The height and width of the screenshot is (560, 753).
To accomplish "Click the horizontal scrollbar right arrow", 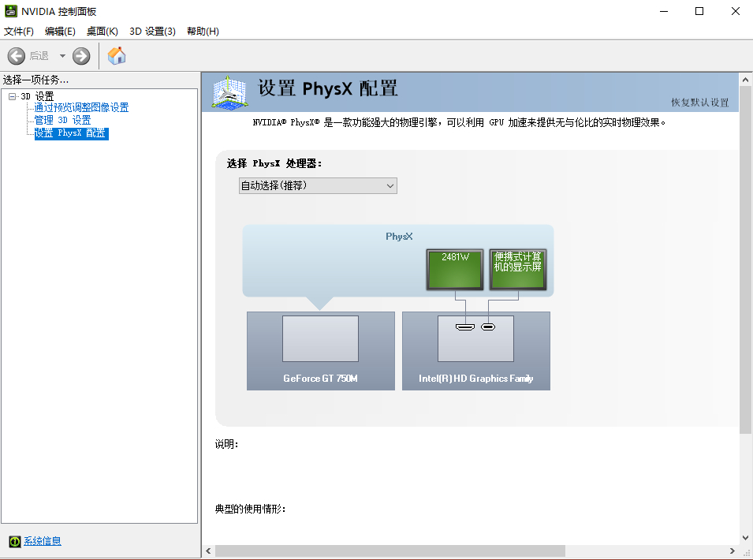I will (732, 551).
